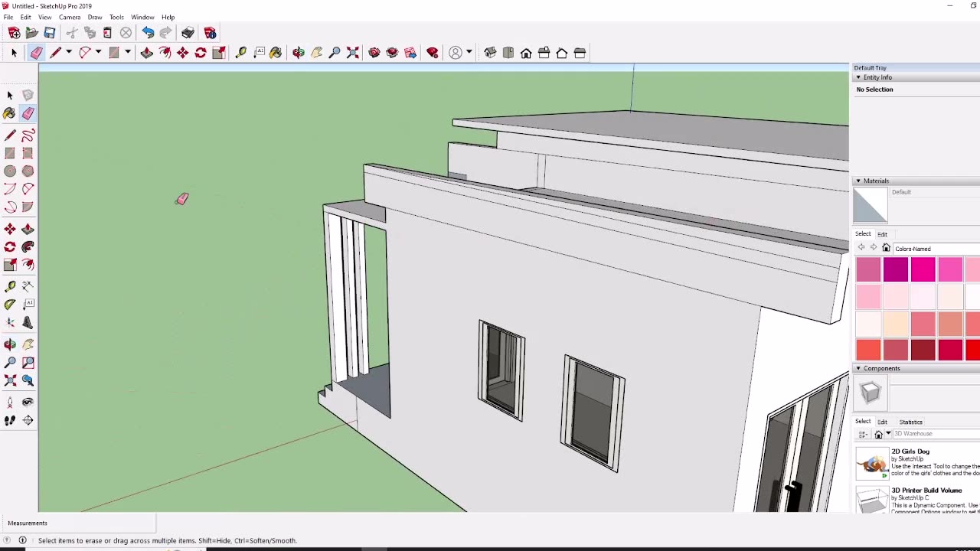Select the Zoom Window tool
Viewport: 980px width, 551px height.
[28, 362]
